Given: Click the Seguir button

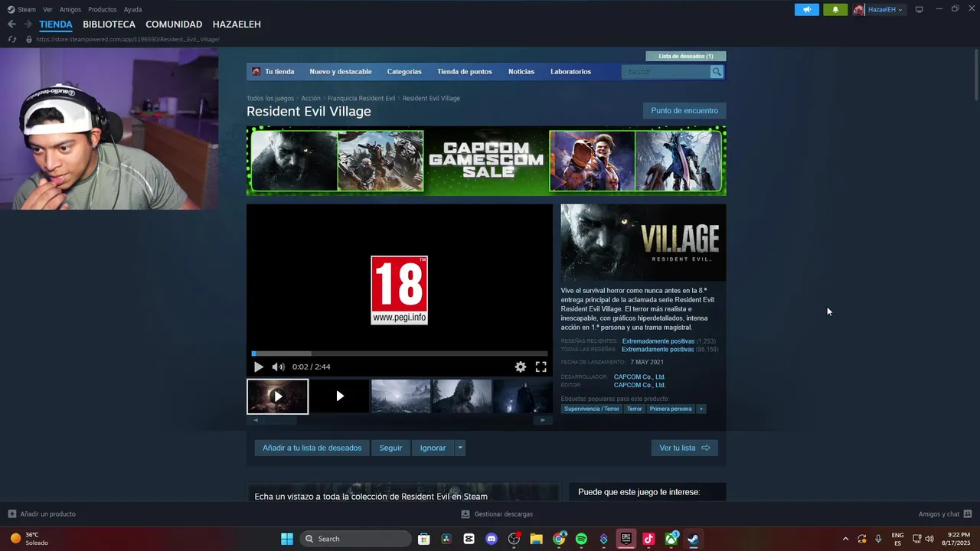Looking at the screenshot, I should point(390,448).
